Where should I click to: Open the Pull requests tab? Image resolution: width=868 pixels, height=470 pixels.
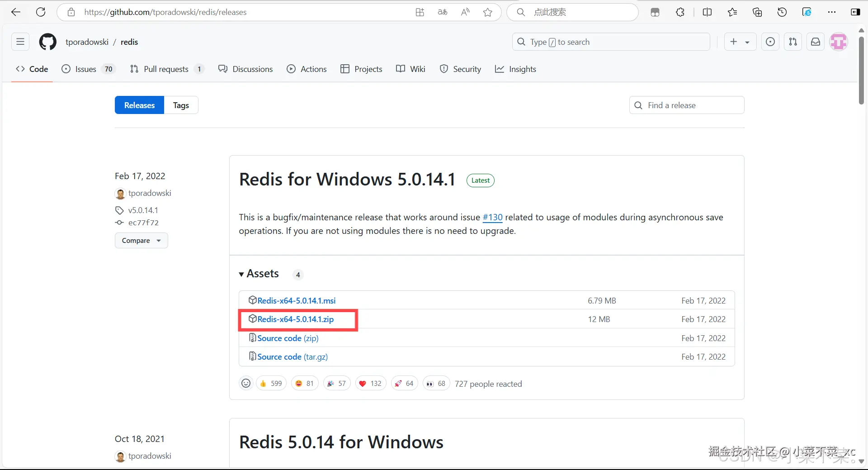coord(167,69)
